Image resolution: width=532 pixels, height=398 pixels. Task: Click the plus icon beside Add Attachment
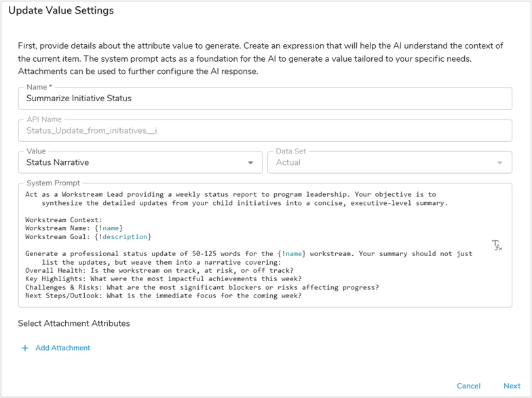(25, 348)
